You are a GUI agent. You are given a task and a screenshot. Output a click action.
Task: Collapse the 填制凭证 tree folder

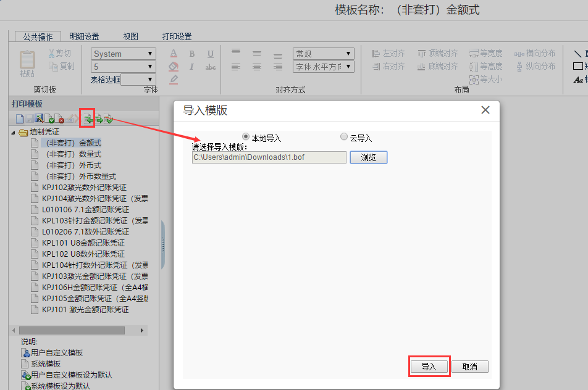click(x=13, y=132)
